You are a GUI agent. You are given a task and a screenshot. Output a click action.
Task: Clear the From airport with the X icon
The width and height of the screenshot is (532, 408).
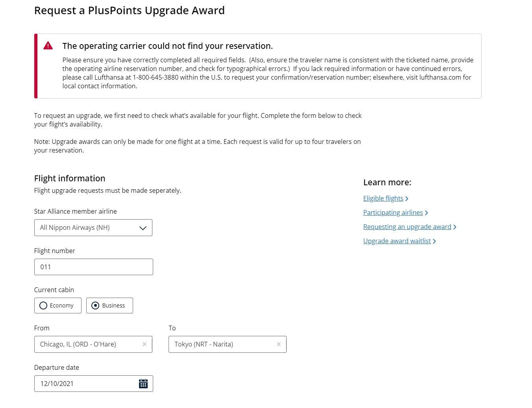pos(145,344)
